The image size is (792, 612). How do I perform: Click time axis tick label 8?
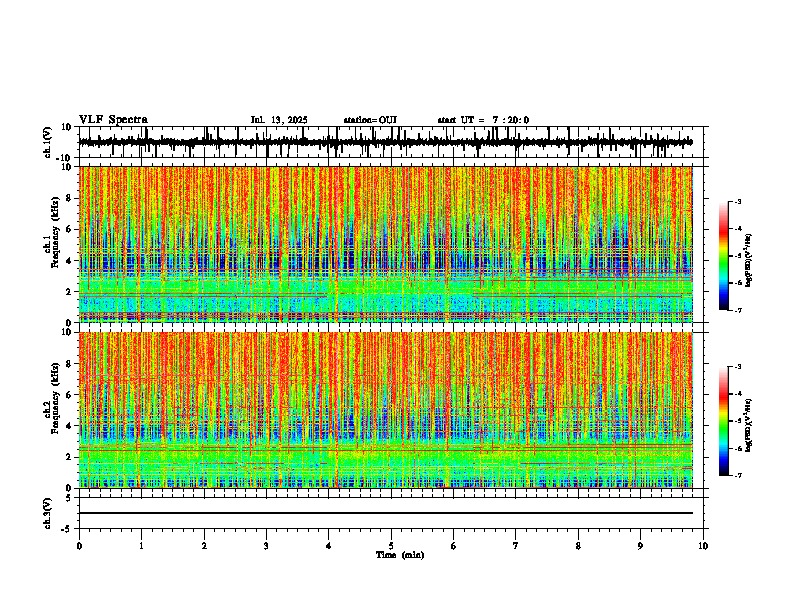click(578, 546)
